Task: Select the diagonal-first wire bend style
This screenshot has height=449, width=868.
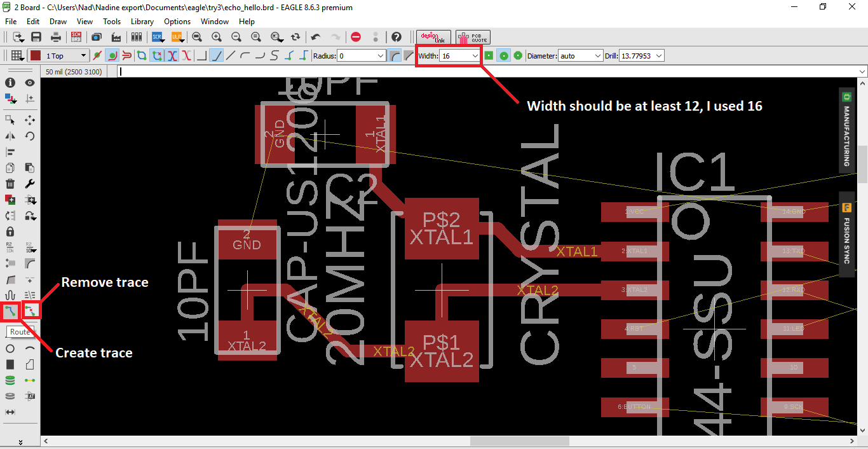Action: tap(216, 55)
